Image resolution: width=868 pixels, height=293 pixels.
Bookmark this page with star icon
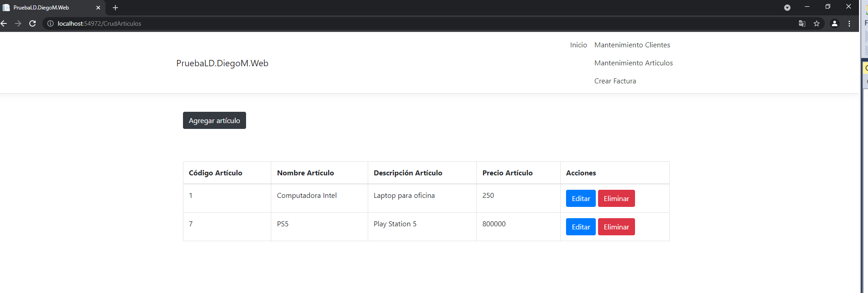pyautogui.click(x=817, y=23)
